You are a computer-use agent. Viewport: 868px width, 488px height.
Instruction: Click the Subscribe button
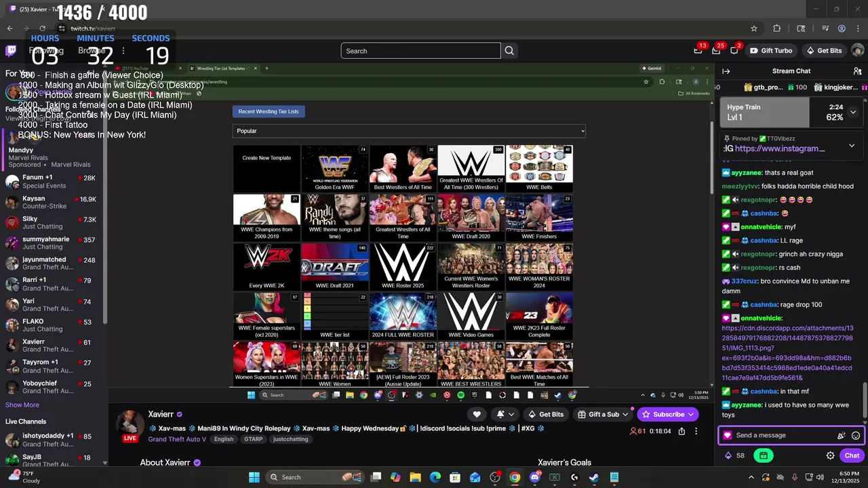tap(668, 414)
